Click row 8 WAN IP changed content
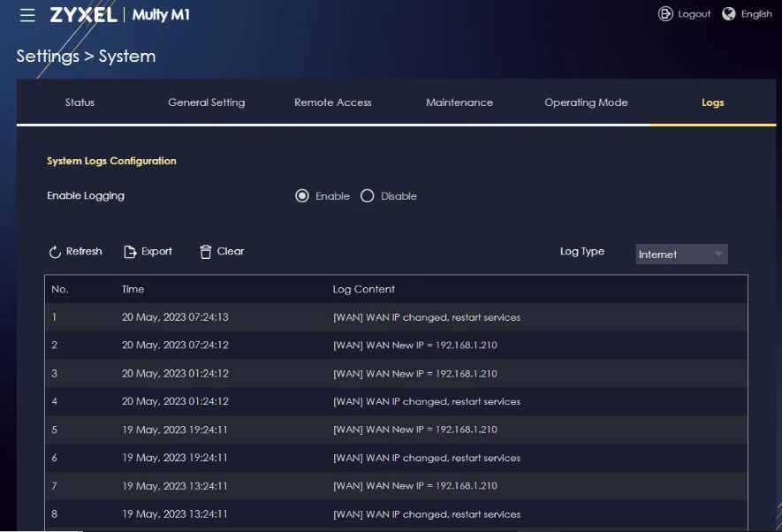 click(427, 514)
